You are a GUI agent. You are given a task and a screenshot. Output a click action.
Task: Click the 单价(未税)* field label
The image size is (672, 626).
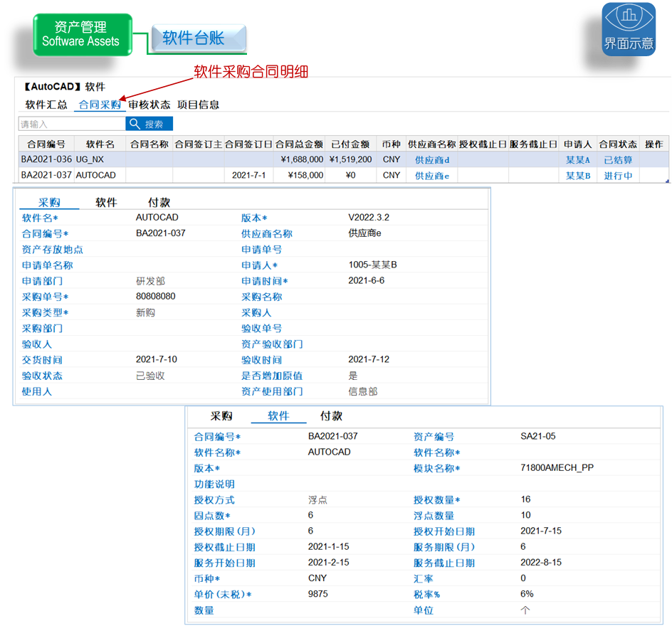pos(222,594)
